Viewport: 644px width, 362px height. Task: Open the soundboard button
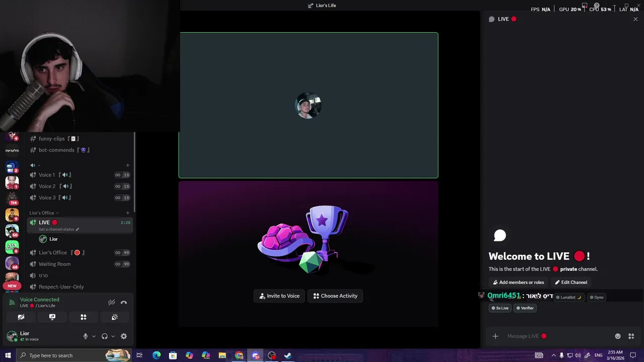coord(115,317)
